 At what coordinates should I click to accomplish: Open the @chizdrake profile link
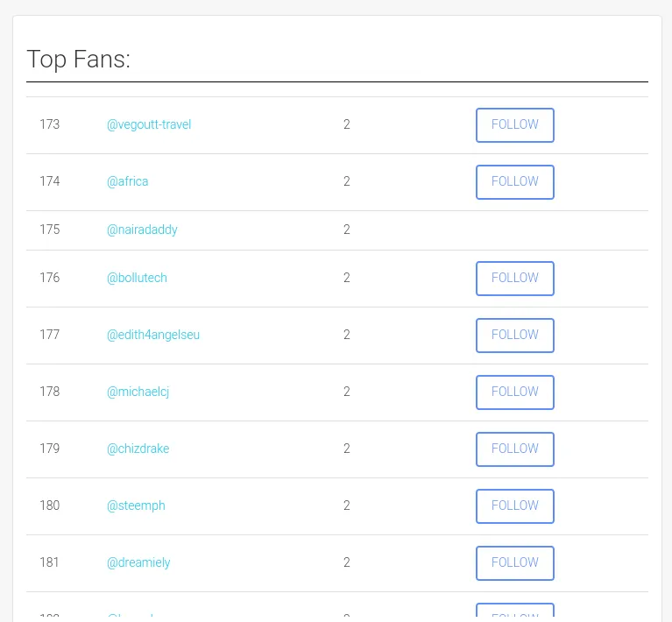point(138,449)
